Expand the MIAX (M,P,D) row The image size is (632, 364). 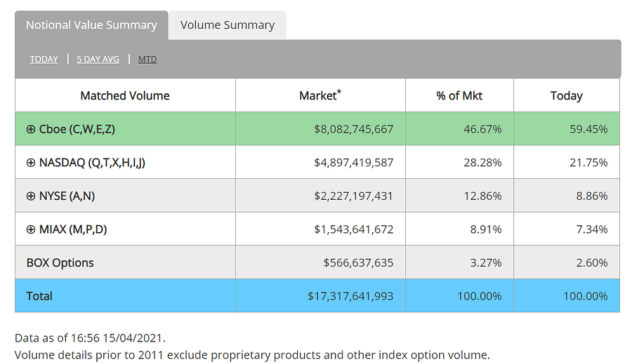pos(31,229)
